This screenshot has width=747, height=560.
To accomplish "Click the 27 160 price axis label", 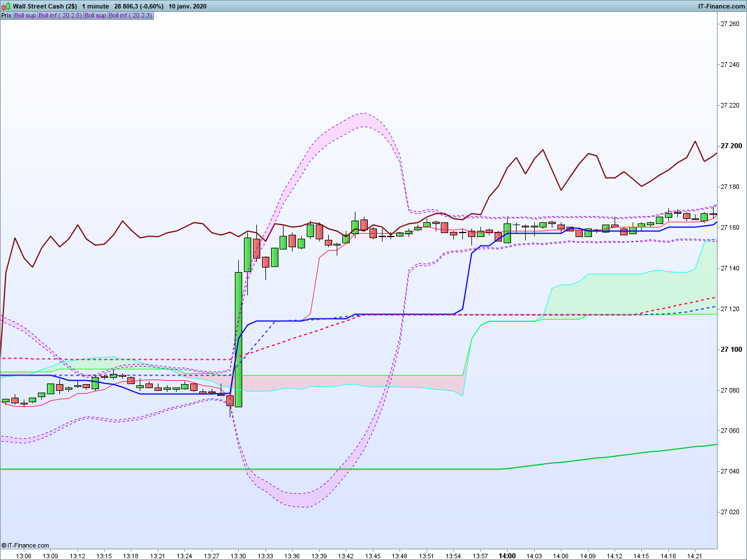I will point(729,227).
